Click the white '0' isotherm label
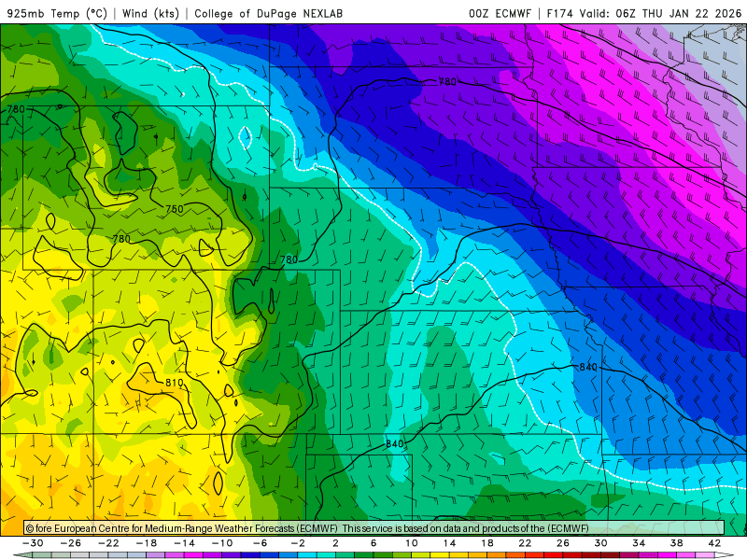The width and height of the screenshot is (747, 560). (316, 167)
